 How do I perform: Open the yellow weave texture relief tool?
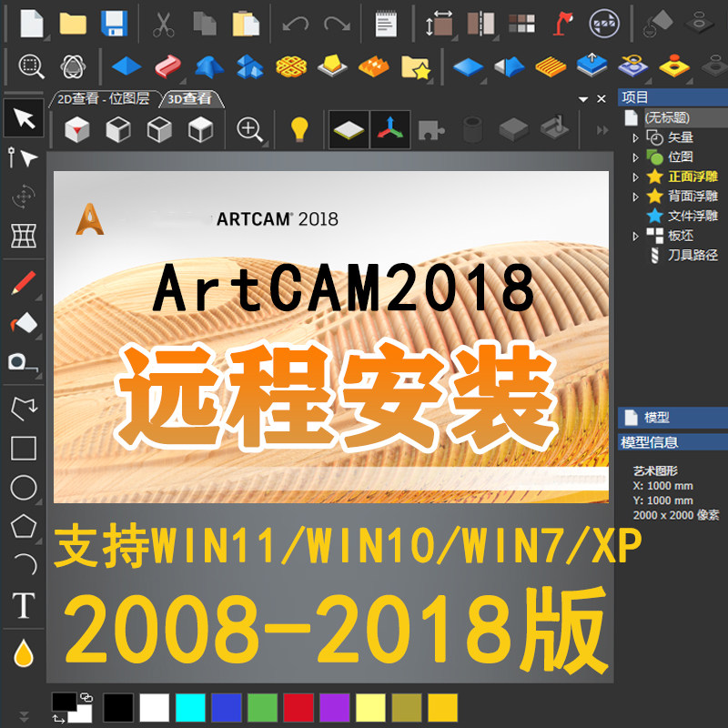[291, 66]
